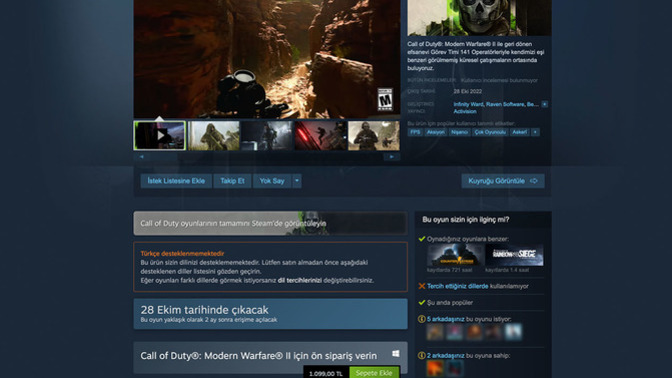Open the Counter-Strike similar game image

tap(456, 255)
